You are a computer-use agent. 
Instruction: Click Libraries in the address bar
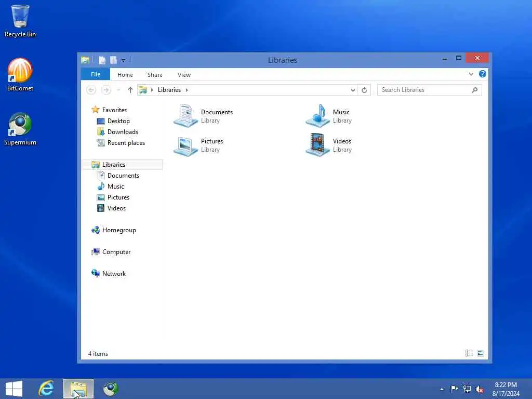pyautogui.click(x=169, y=90)
